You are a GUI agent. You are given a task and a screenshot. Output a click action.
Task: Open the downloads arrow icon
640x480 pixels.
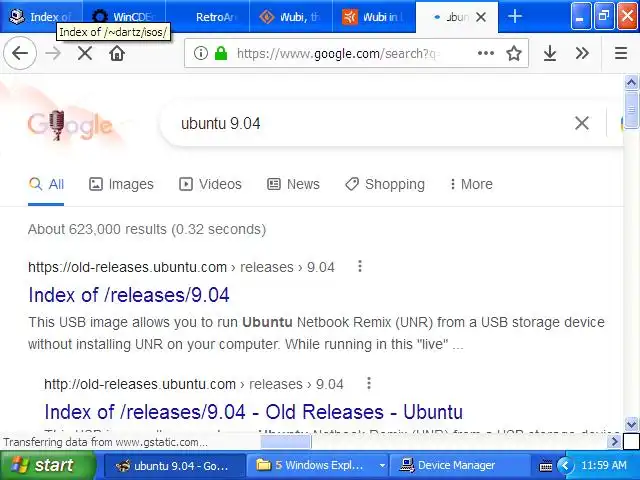550,53
